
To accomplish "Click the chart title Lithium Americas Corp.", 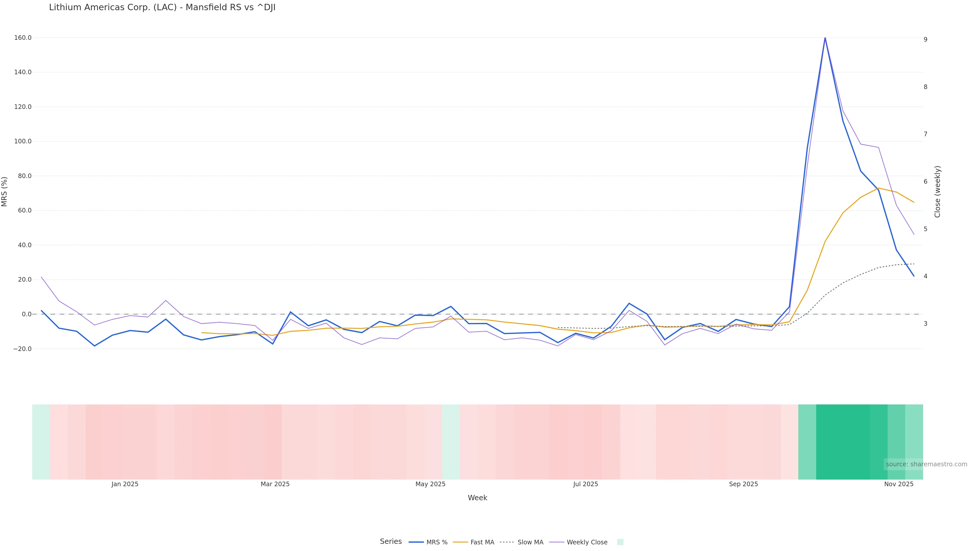I will pos(162,8).
